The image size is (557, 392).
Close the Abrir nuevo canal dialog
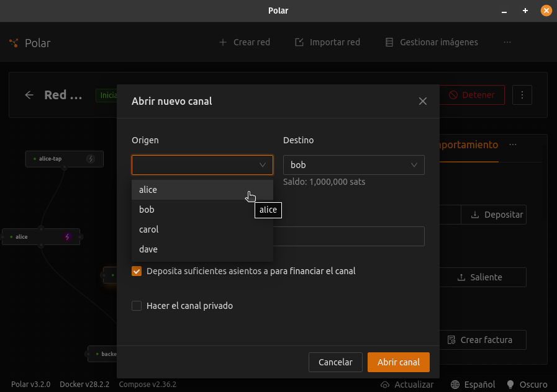coord(423,101)
